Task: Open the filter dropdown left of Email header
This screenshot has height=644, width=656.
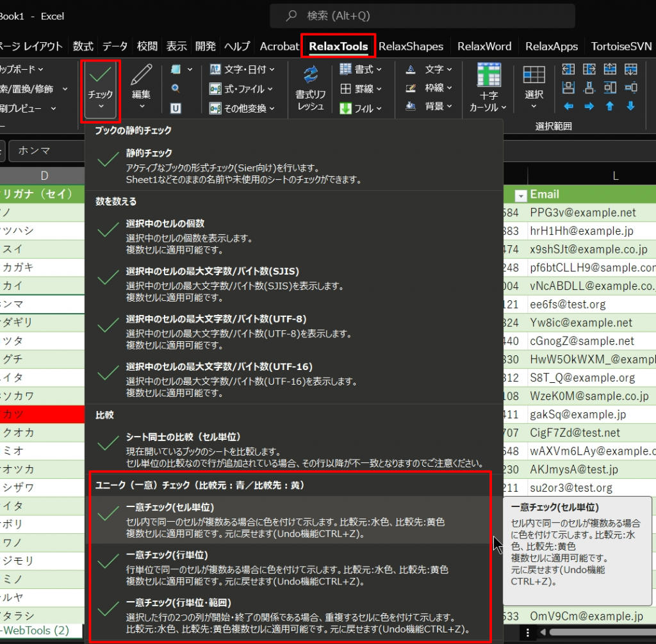Action: click(520, 195)
